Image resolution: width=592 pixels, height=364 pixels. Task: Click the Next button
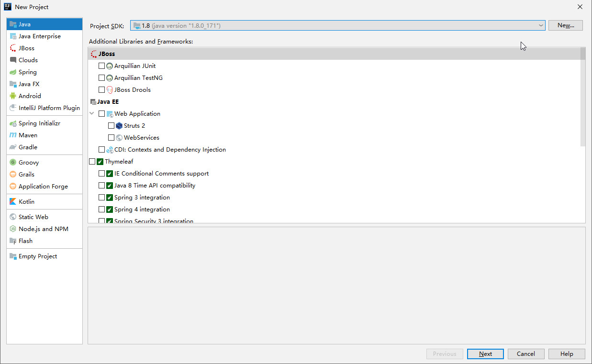click(485, 354)
